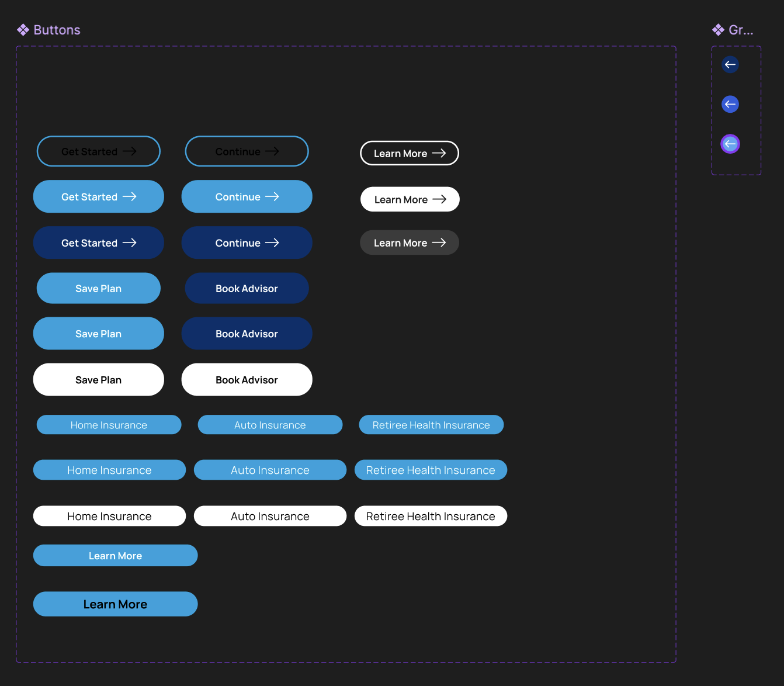
Task: Click the dark blue circular back arrow icon
Action: pos(729,64)
